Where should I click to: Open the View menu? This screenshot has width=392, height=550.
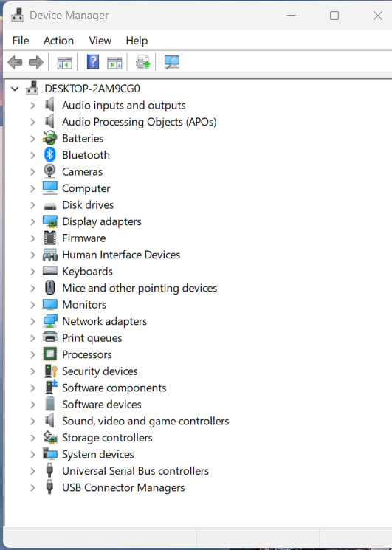[x=100, y=41]
